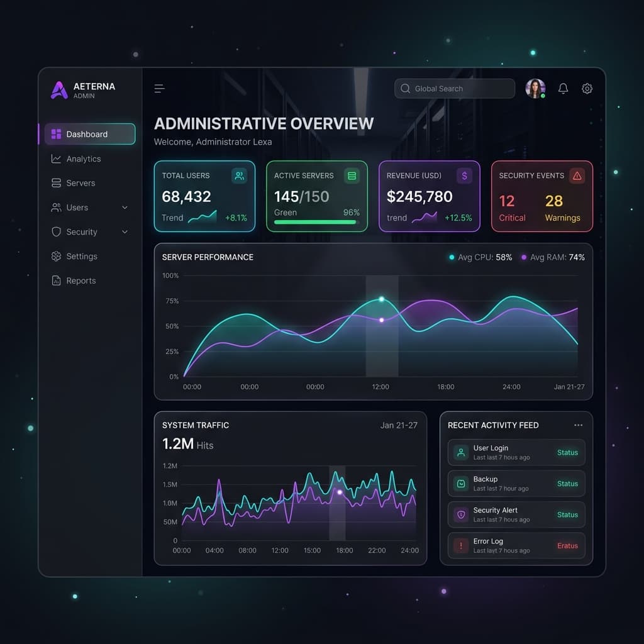The height and width of the screenshot is (644, 644).
Task: Click the Security Events warning triangle icon
Action: click(577, 176)
